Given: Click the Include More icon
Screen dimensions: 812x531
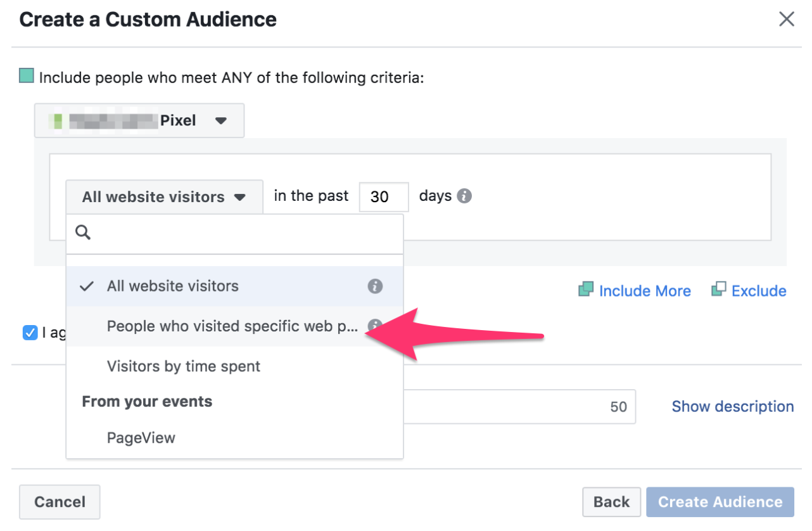Looking at the screenshot, I should click(586, 290).
